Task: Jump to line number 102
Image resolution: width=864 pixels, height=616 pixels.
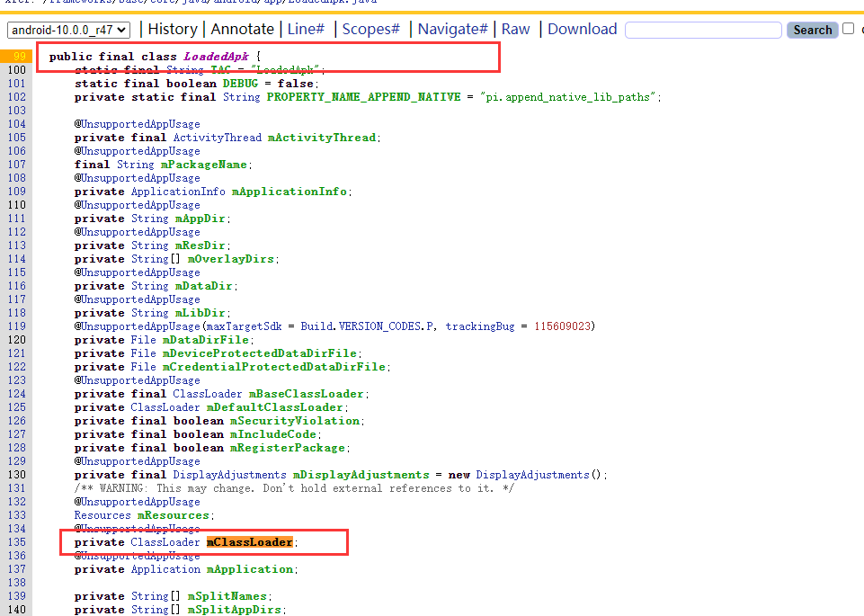Action: pos(16,97)
